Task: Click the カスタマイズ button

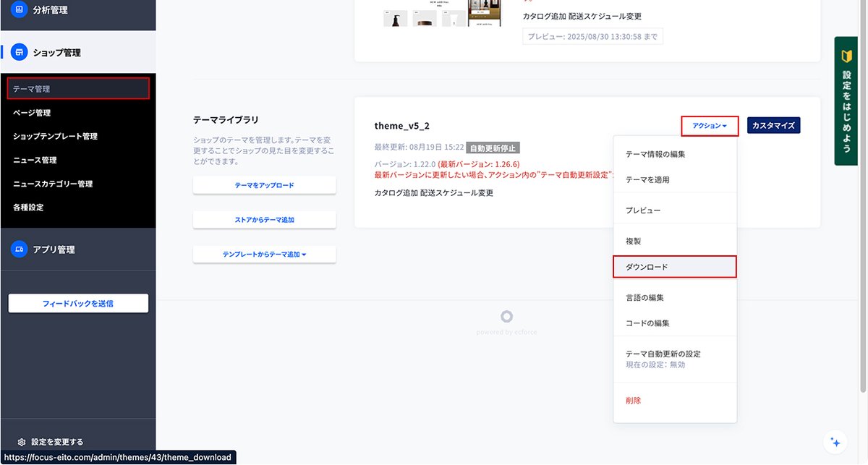Action: coord(773,125)
